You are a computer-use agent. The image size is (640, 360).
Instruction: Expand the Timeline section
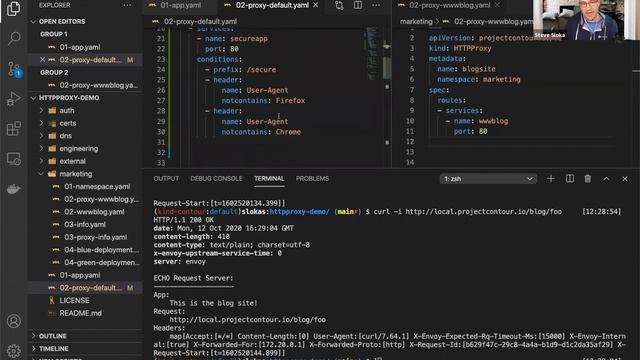33,349
